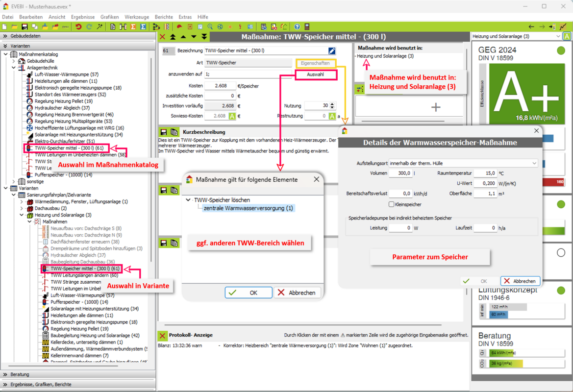Open the Werkzeuge menu
The width and height of the screenshot is (573, 392).
[x=137, y=17]
